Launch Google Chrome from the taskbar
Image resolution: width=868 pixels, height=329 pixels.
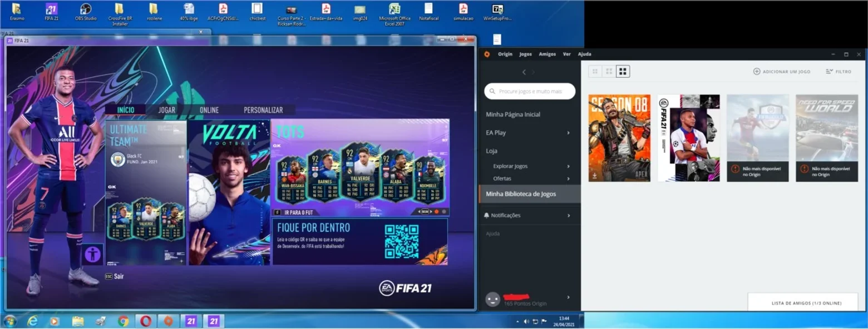point(124,321)
